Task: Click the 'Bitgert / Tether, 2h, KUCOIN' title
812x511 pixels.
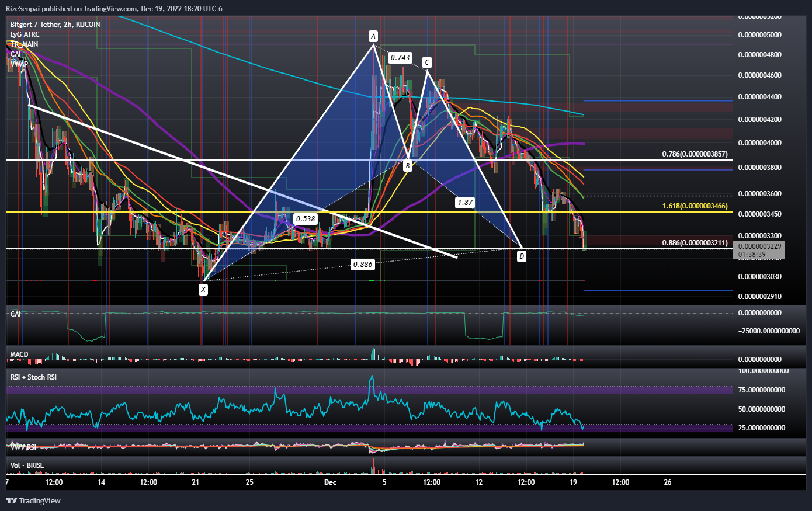Action: 55,25
